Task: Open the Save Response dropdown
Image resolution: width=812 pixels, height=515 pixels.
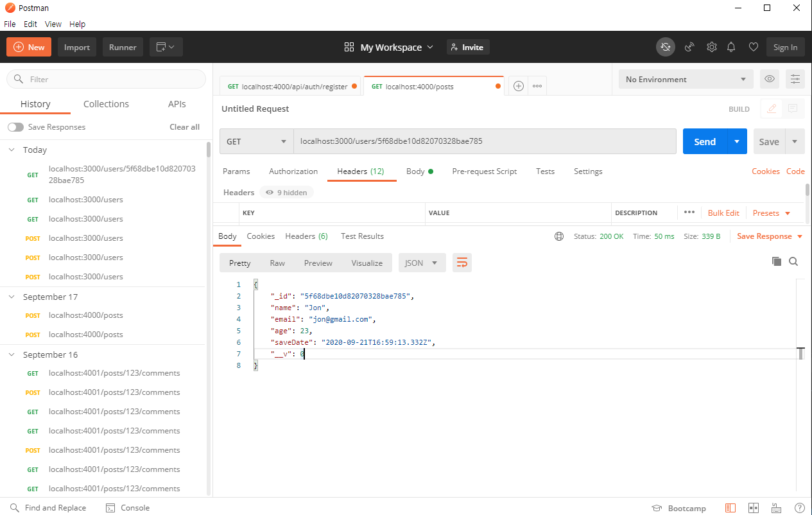Action: [x=770, y=236]
